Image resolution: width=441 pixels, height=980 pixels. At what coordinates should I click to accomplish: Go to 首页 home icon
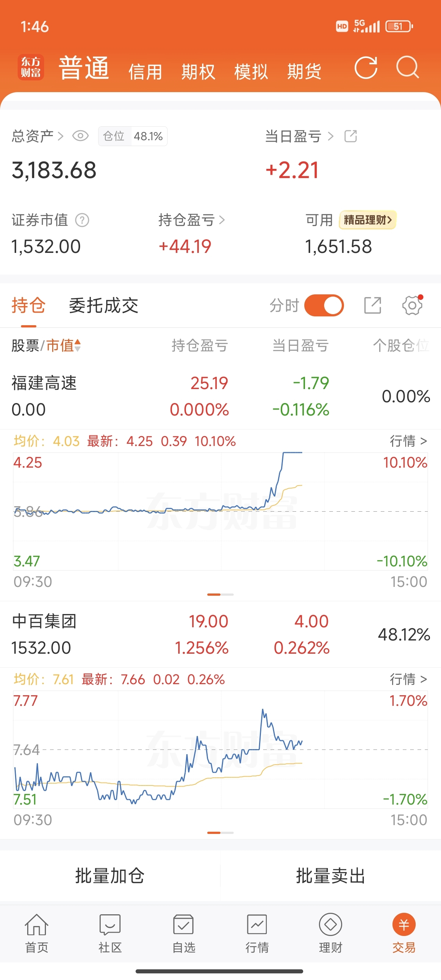(36, 933)
